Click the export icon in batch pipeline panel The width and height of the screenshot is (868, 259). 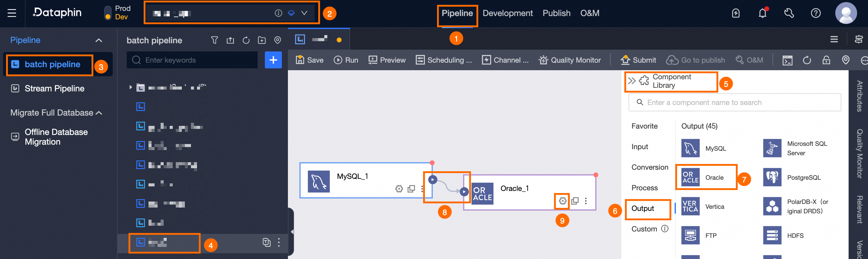point(230,40)
